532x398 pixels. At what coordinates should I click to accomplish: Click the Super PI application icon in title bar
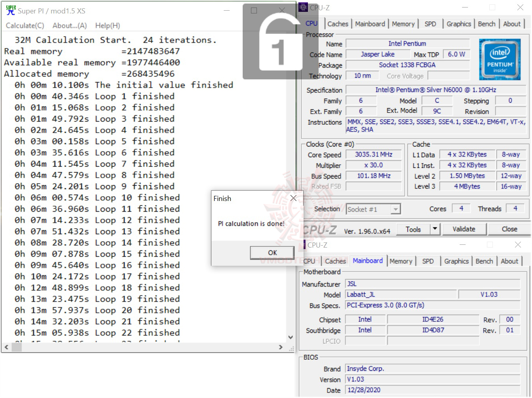pos(11,11)
